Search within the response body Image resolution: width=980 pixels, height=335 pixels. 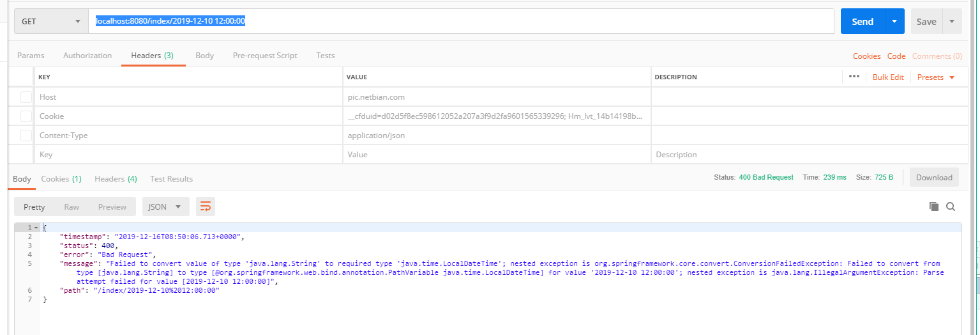click(x=951, y=206)
